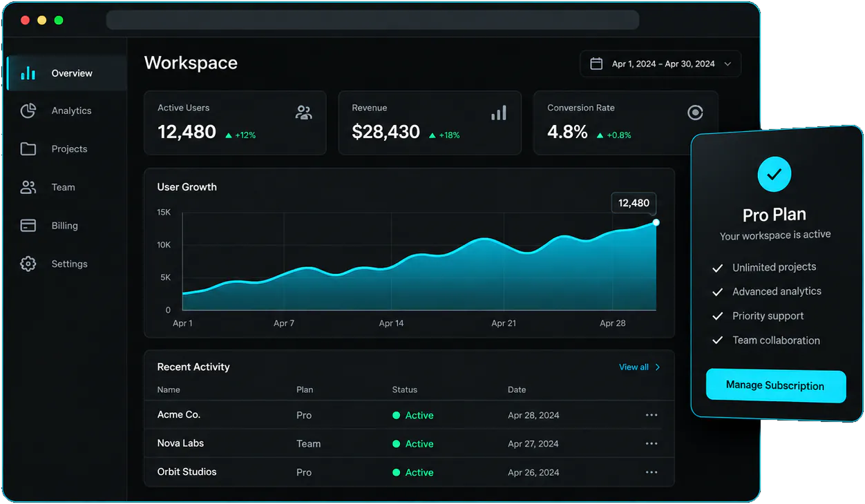Open the Settings gear icon
This screenshot has width=865, height=504.
tap(28, 264)
